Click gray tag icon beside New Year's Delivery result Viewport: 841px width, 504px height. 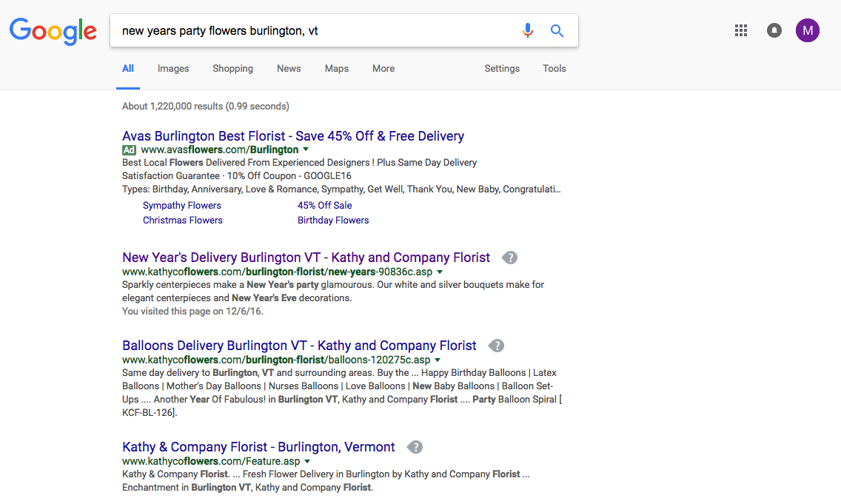click(509, 258)
